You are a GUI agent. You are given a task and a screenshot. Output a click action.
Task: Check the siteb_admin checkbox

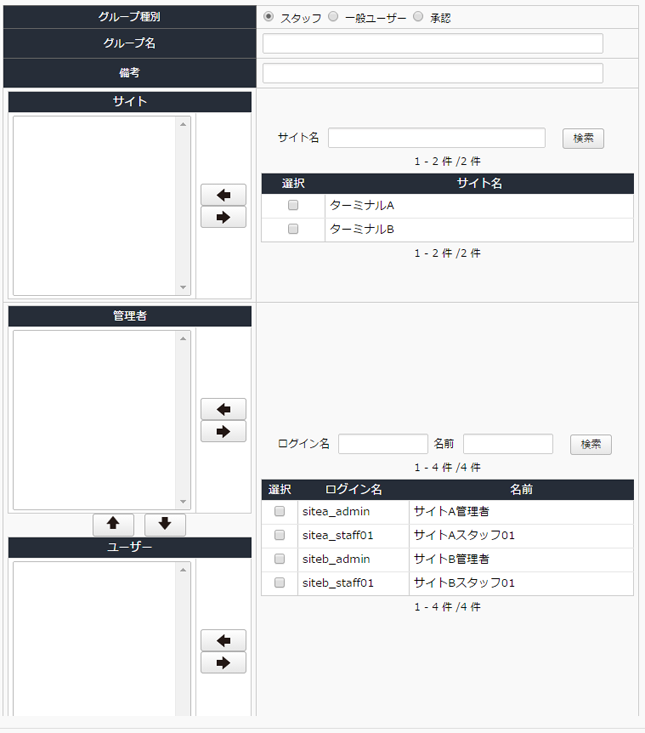tap(280, 559)
